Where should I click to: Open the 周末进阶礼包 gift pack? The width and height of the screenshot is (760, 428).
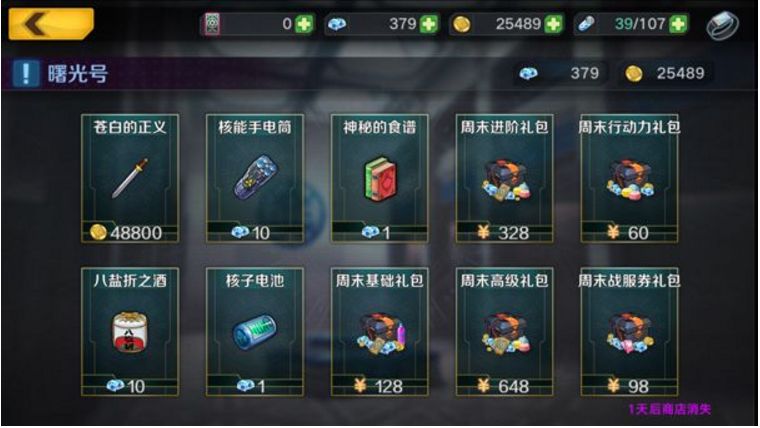pos(504,178)
